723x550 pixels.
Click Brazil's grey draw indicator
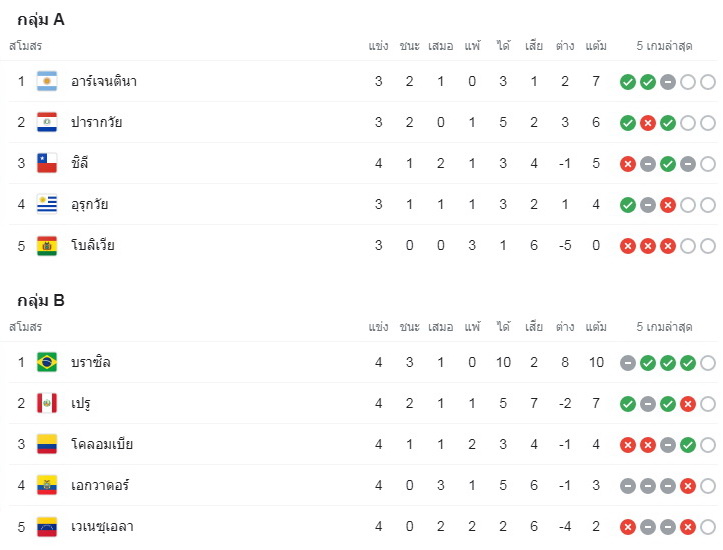pyautogui.click(x=628, y=363)
